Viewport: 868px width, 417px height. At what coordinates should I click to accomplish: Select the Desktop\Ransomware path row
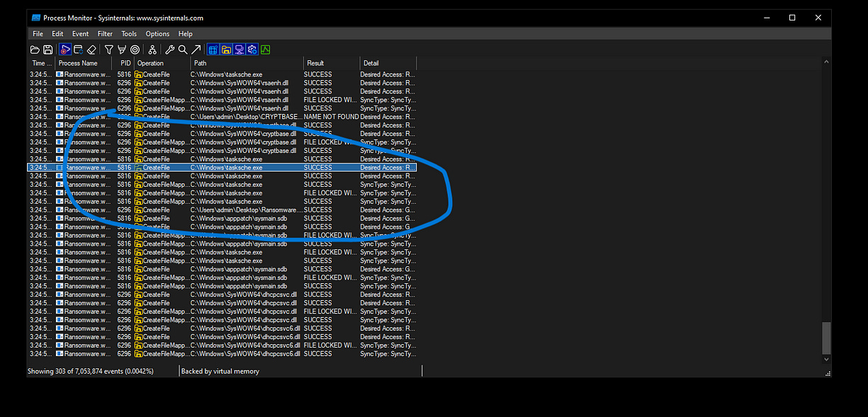pos(222,210)
